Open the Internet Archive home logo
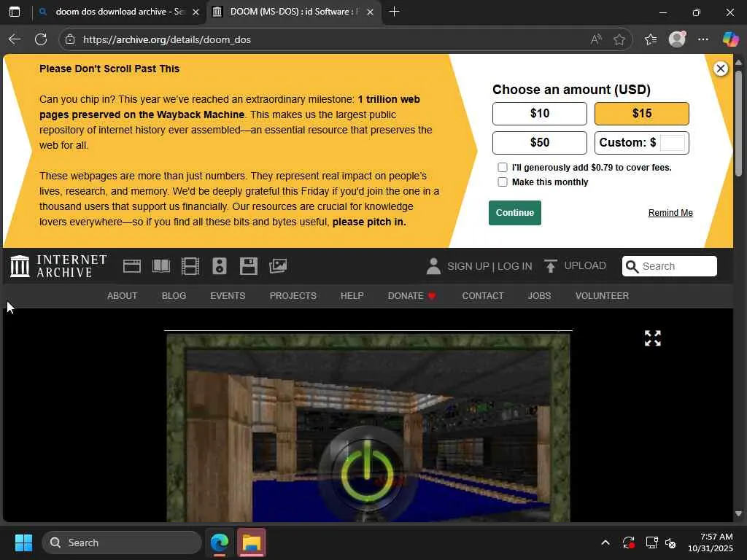This screenshot has height=560, width=747. tap(58, 265)
